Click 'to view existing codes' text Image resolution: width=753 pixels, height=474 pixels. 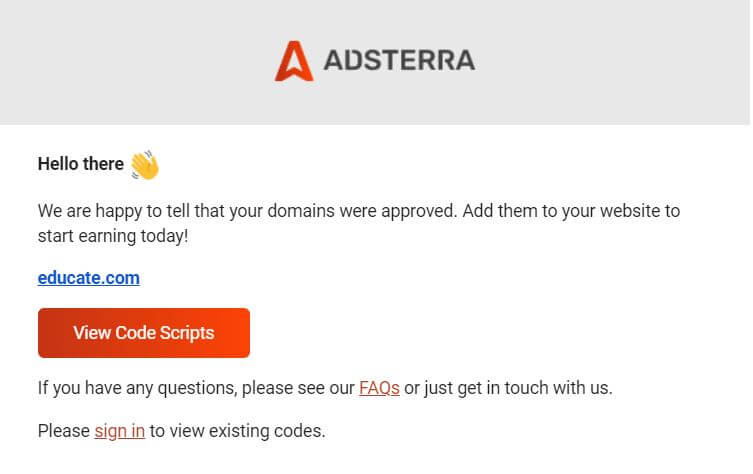point(237,431)
